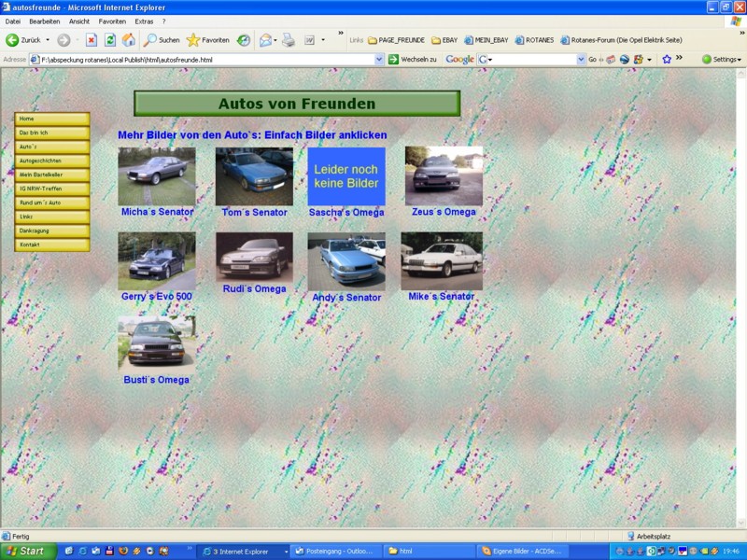Click the Gerry's Evo 500 car thumbnail
This screenshot has width=747, height=560.
pyautogui.click(x=156, y=260)
